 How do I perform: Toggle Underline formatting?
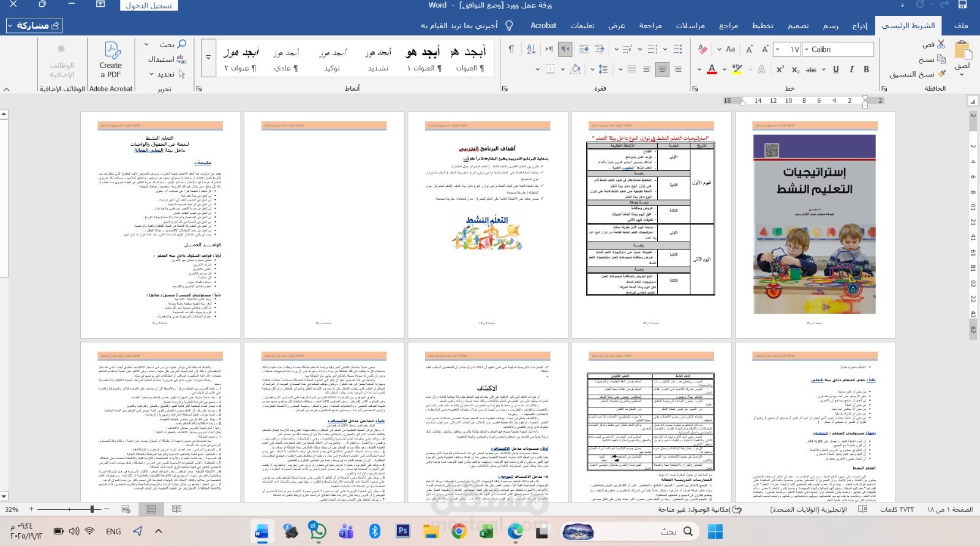[x=835, y=69]
